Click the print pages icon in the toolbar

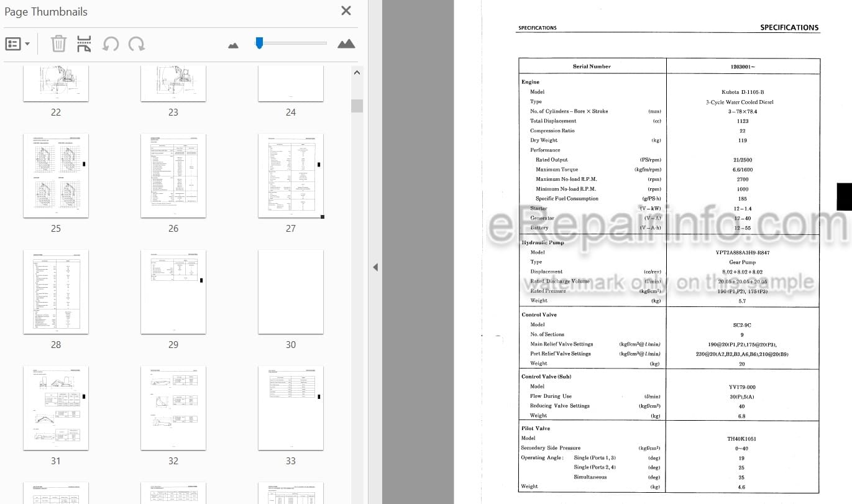point(84,44)
